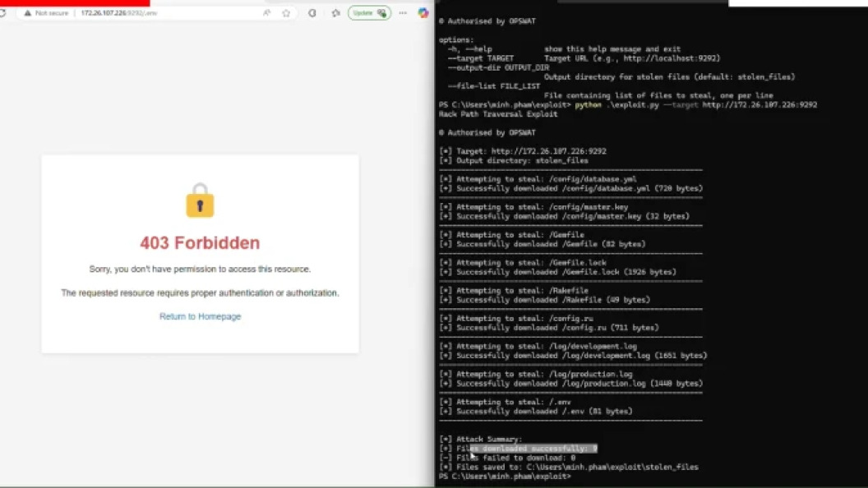Open the Copilot icon in browser toolbar
This screenshot has width=868, height=488.
tap(423, 13)
